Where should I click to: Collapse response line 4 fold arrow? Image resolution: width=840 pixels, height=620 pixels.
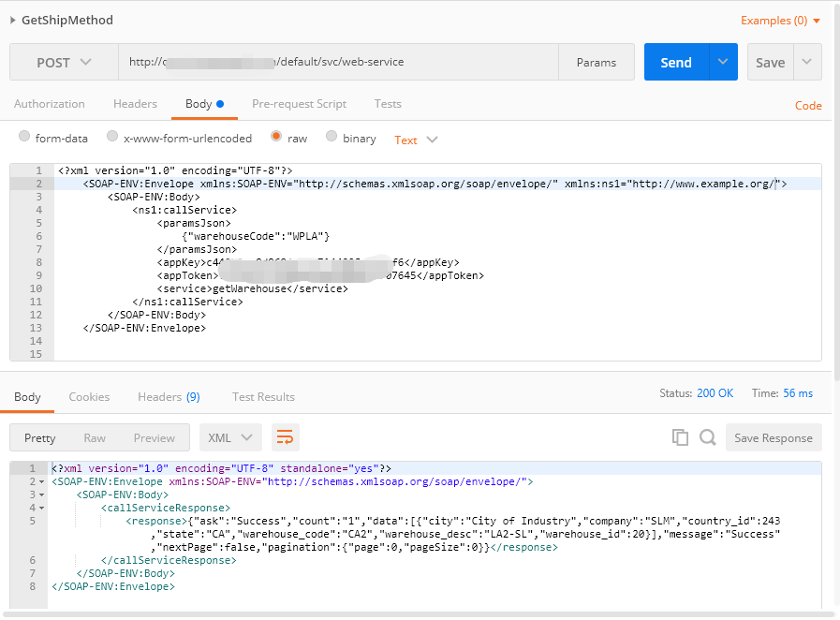(42, 508)
